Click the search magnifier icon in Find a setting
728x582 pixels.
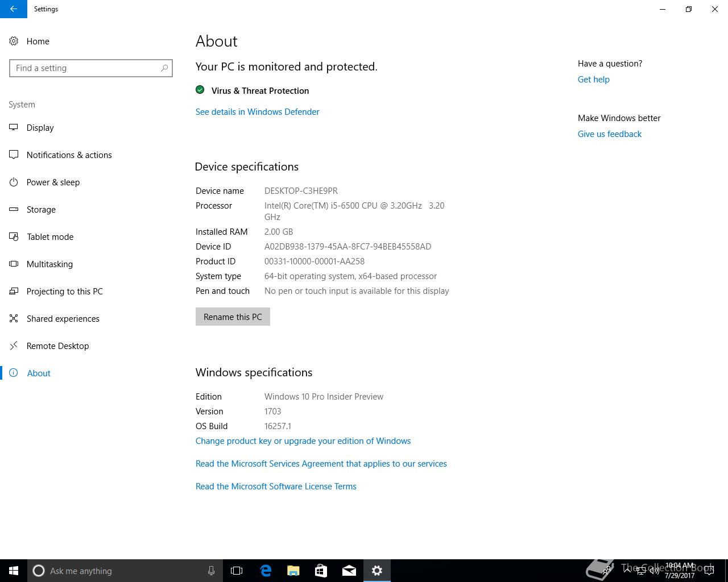(x=164, y=68)
